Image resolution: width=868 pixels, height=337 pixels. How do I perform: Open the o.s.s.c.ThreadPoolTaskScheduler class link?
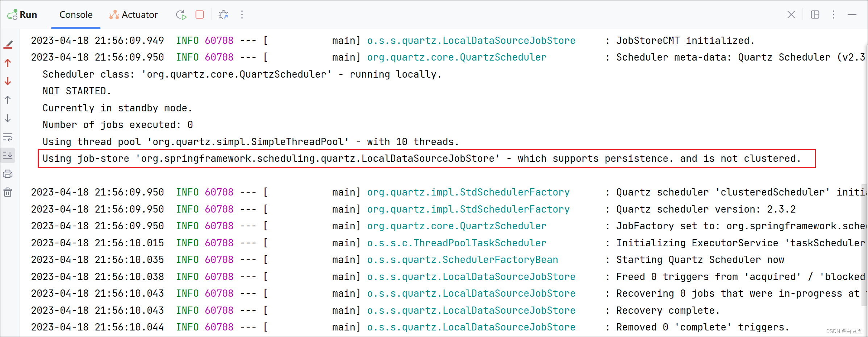tap(456, 243)
